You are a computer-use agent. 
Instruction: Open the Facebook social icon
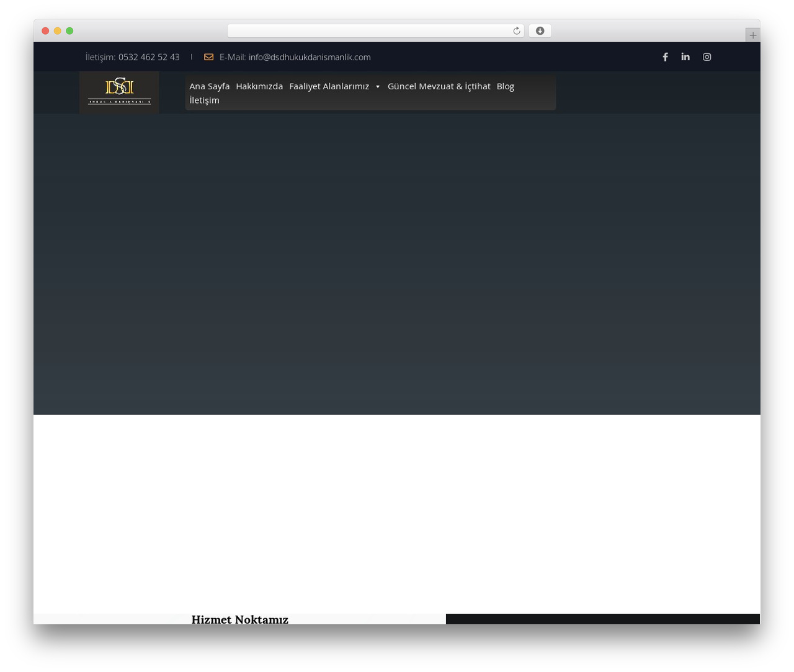pos(665,57)
